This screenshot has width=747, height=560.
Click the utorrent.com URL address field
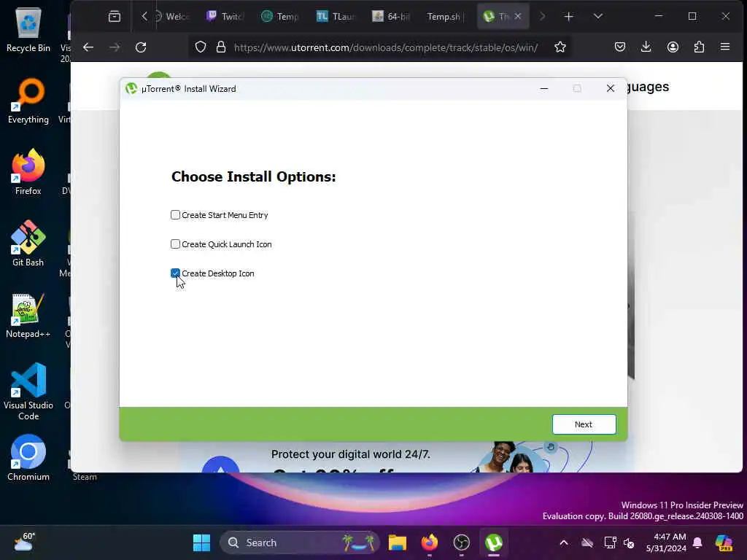tap(386, 47)
